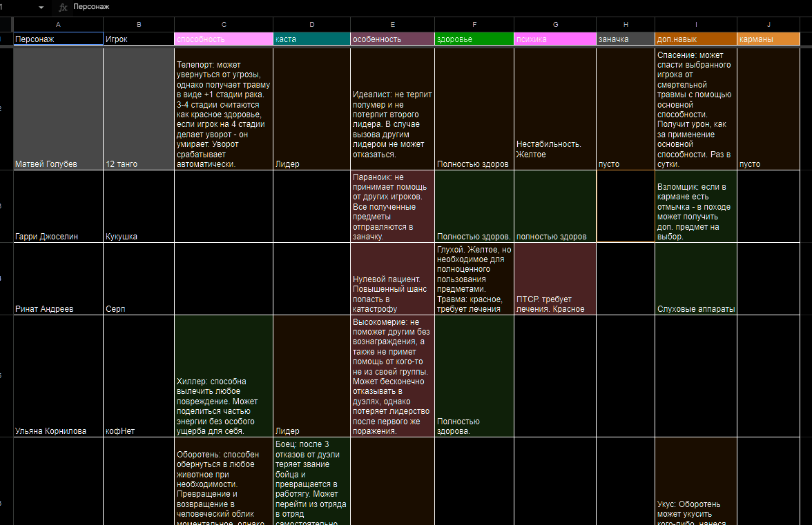Click the Хиллер ability cell
The image size is (812, 525).
(224, 376)
